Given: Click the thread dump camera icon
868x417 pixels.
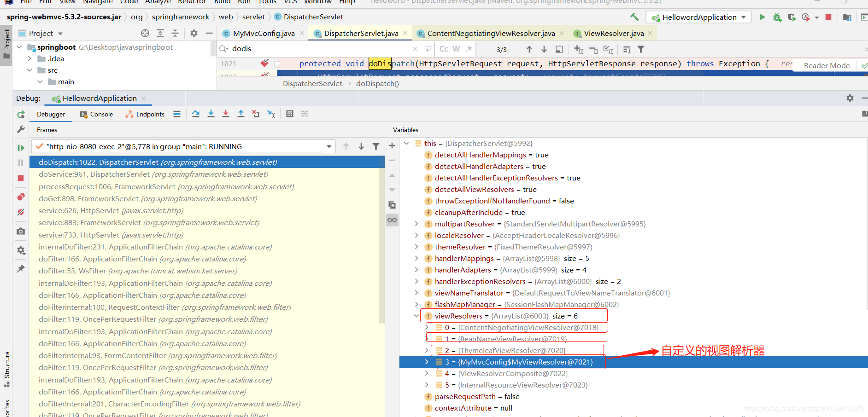Looking at the screenshot, I should pyautogui.click(x=21, y=231).
